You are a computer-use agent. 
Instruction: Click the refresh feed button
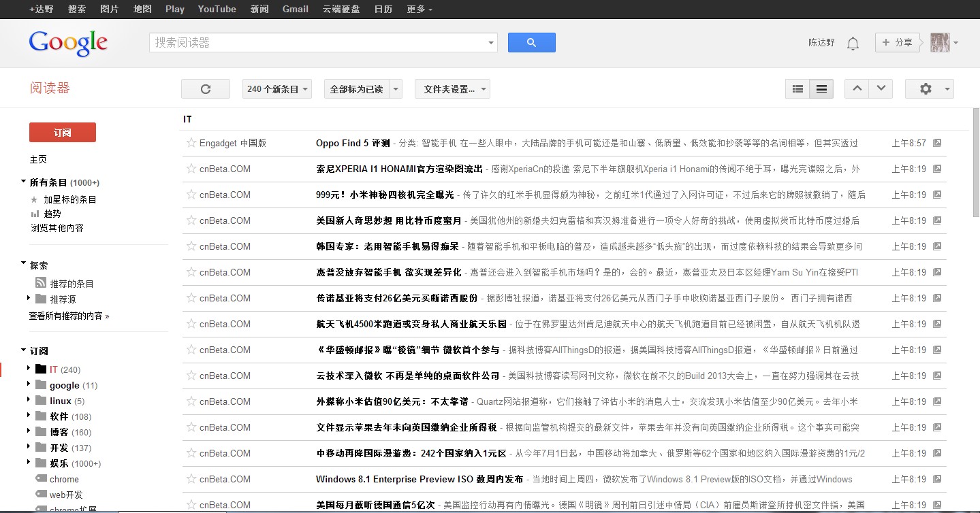pyautogui.click(x=206, y=89)
